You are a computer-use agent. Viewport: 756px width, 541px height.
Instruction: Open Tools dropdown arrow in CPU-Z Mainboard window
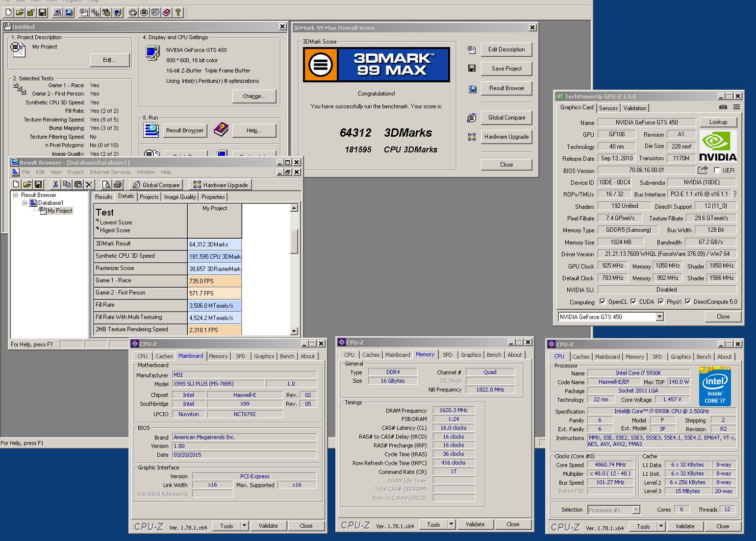(x=244, y=526)
